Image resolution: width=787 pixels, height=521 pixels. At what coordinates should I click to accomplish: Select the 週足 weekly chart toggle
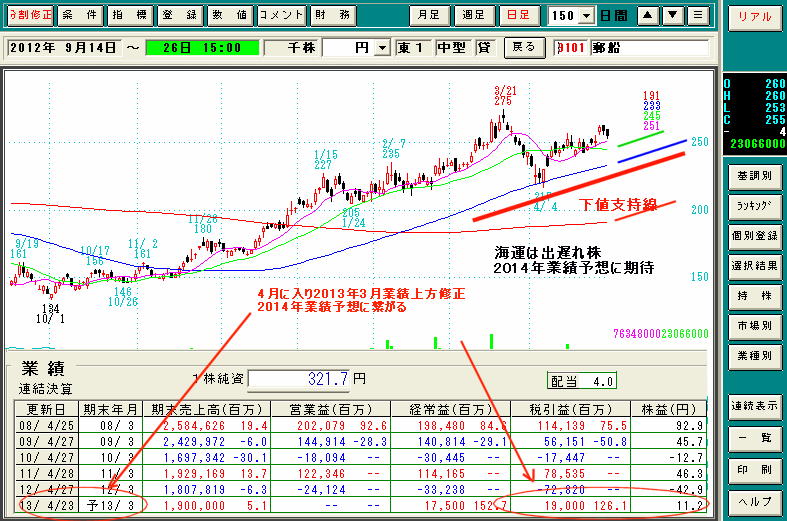coord(474,15)
